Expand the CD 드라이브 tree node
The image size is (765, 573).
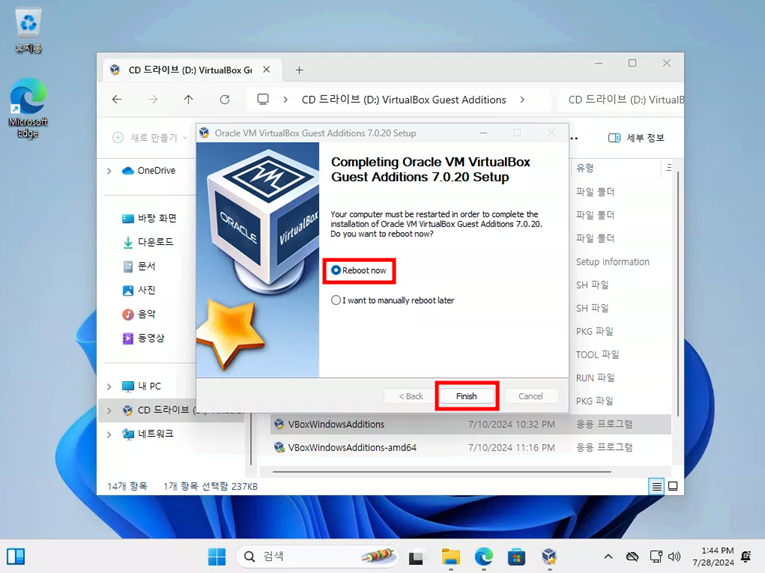click(109, 410)
